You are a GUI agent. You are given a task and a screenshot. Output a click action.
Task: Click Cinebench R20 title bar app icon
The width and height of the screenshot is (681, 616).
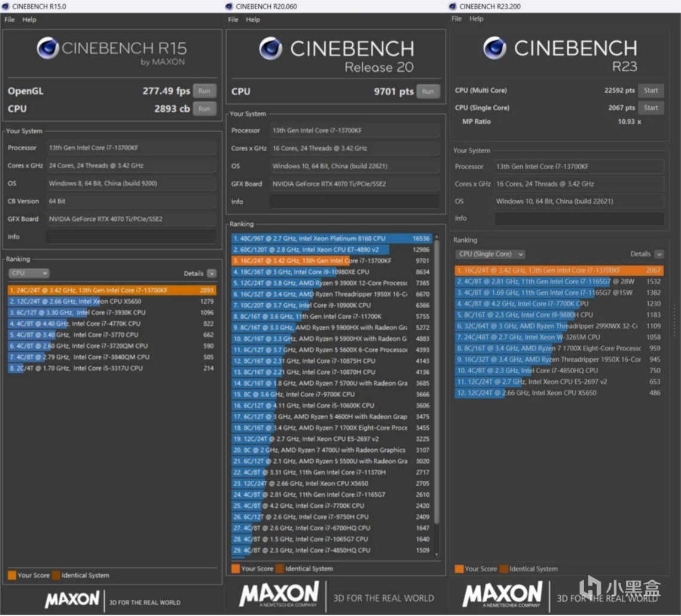[230, 7]
